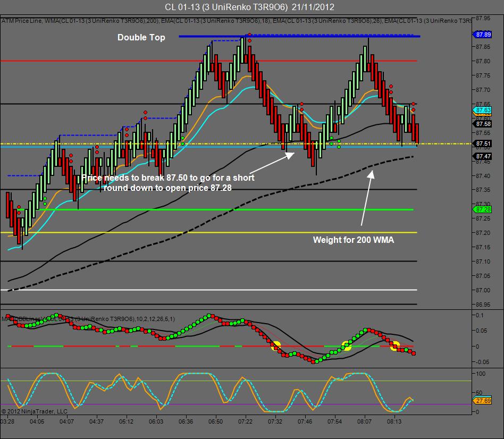Select the 87.70 price axis label
Viewport: 504px width, 439px height.
483,90
